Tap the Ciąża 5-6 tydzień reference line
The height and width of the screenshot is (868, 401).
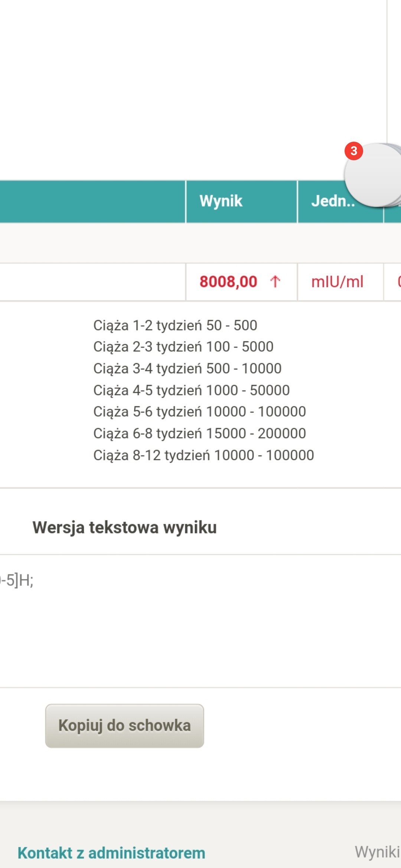199,412
